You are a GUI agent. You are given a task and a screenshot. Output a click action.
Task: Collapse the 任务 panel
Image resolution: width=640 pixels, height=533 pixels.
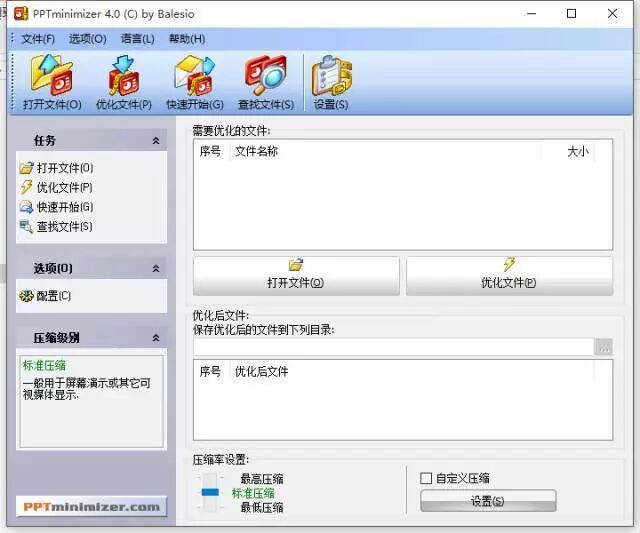[x=156, y=141]
